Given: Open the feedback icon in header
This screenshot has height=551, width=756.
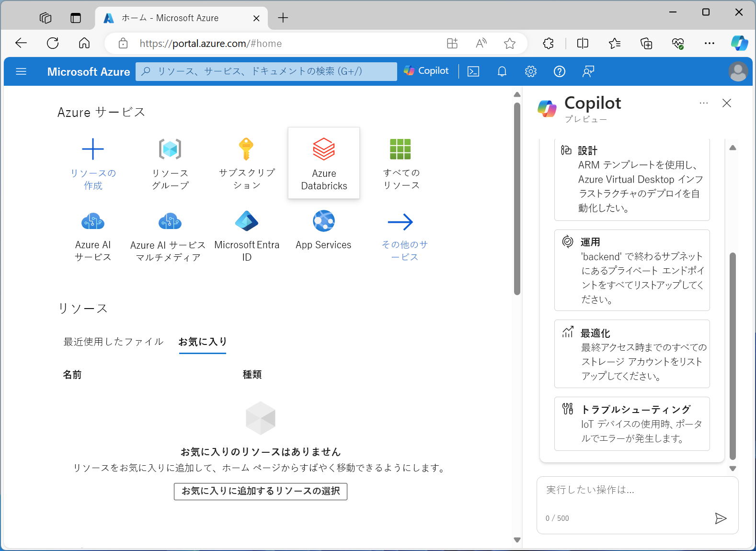Looking at the screenshot, I should [588, 71].
